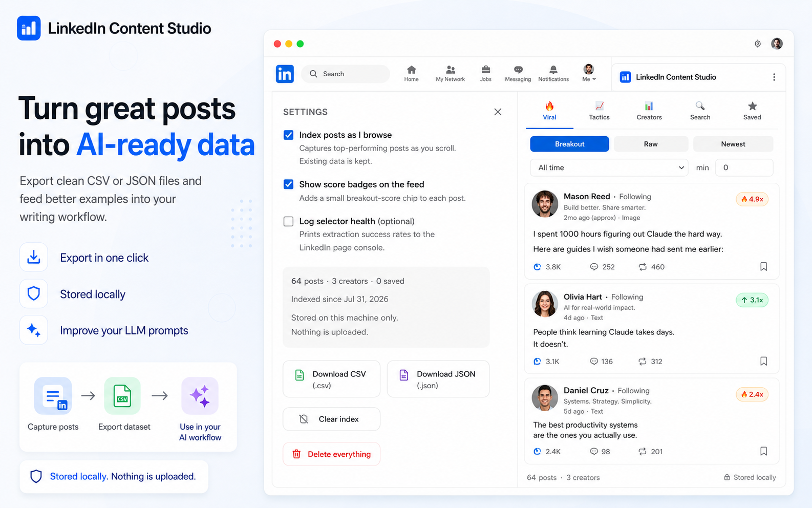Click reactions icon showing 3.8K
This screenshot has height=508, width=812.
[x=537, y=267]
